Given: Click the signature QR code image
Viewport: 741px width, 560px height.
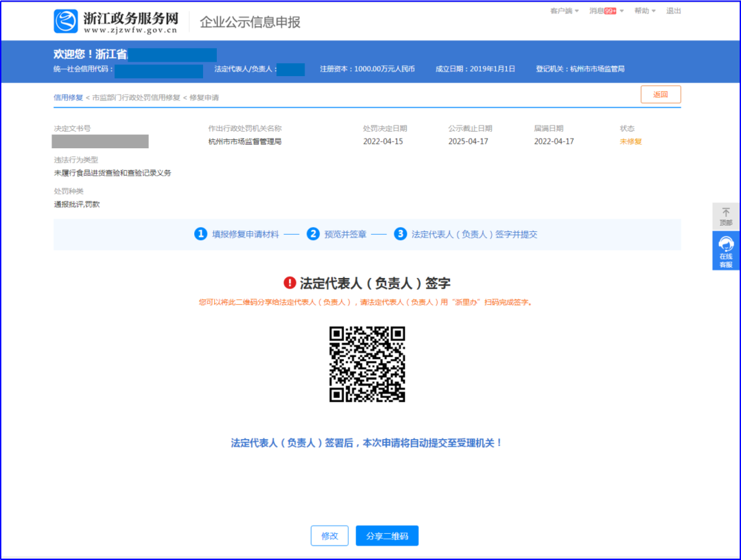Looking at the screenshot, I should coord(367,364).
